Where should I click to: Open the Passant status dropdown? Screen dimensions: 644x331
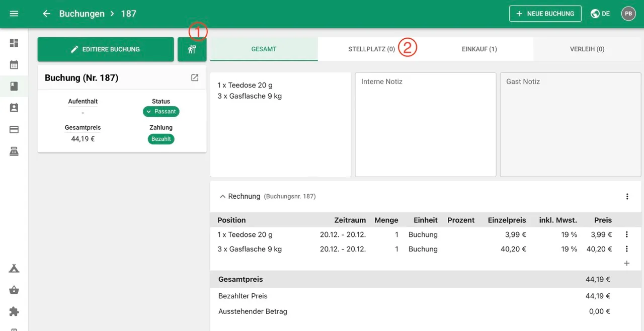(x=161, y=112)
